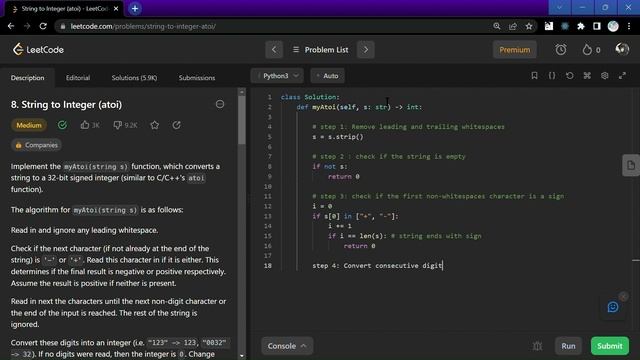Place cursor at end of line 18
The image size is (640, 360).
[443, 266]
